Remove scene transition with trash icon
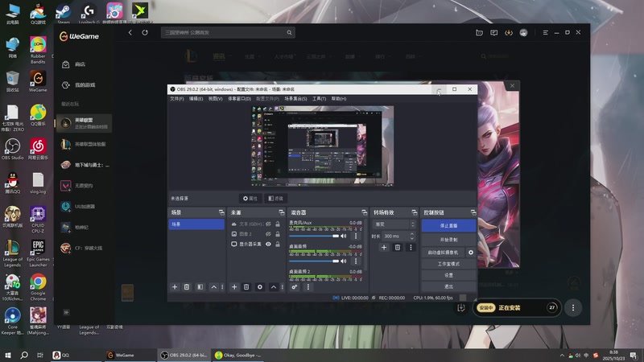 (397, 248)
